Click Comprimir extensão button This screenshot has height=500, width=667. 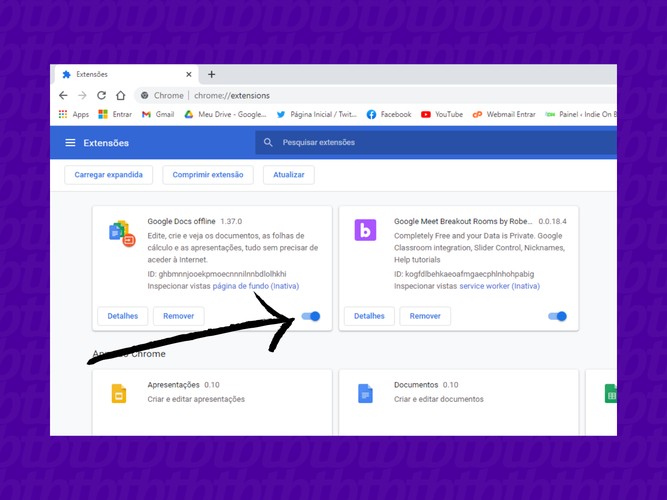pos(208,175)
